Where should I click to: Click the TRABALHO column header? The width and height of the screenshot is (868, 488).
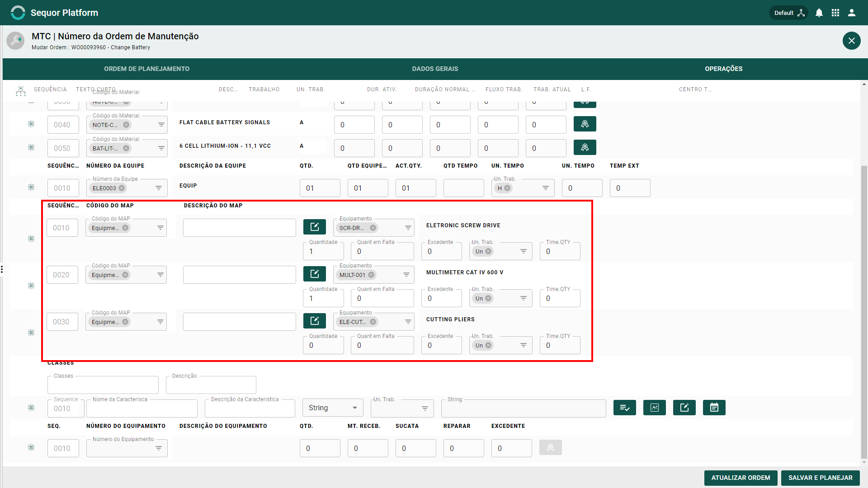(264, 89)
